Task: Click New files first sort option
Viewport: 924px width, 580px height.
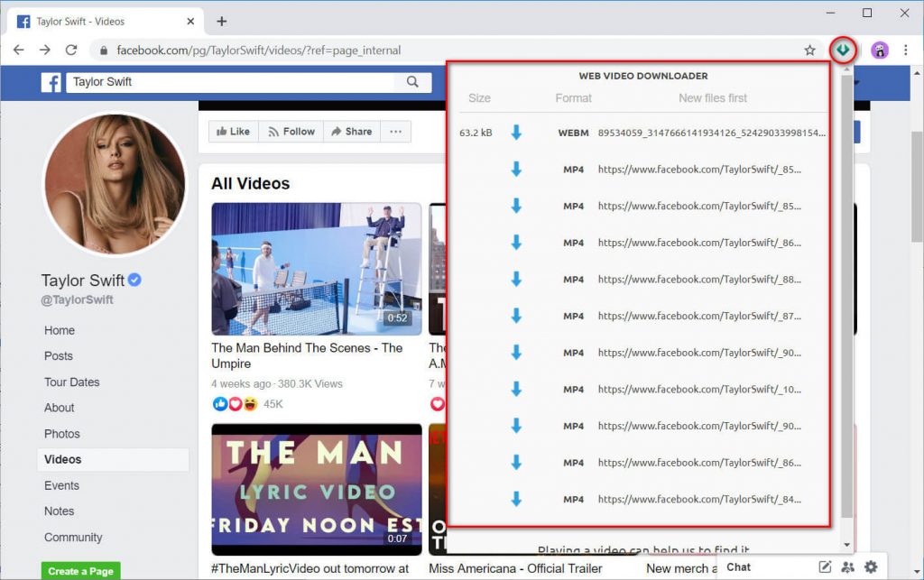Action: coord(713,98)
